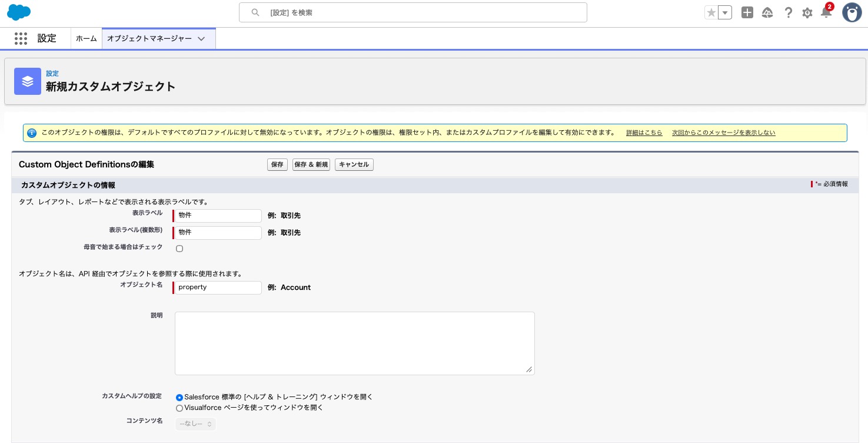The image size is (868, 443).
Task: Click the 説明 textarea resize handle
Action: pos(529,369)
